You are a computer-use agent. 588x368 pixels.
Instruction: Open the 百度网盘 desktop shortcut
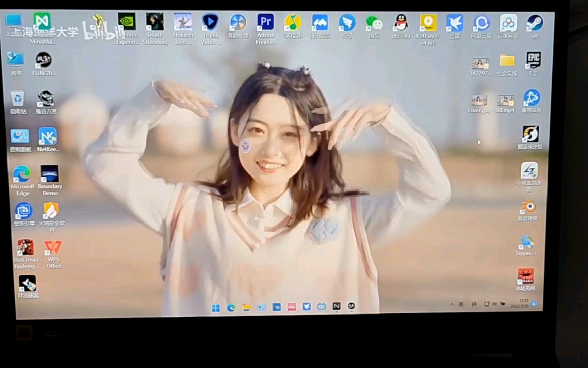click(508, 27)
